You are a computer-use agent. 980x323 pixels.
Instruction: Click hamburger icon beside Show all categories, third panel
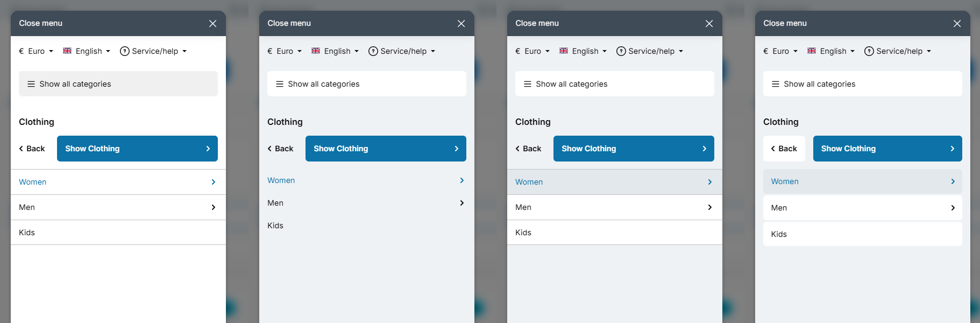[x=528, y=84]
